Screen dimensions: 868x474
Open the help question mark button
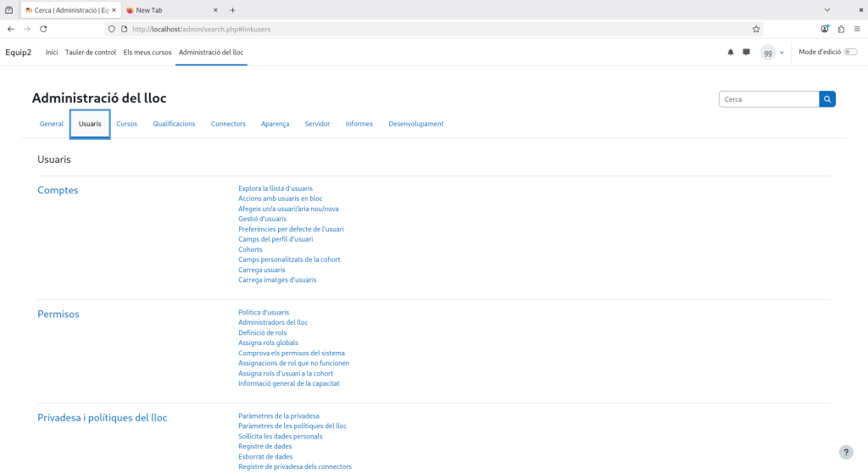click(x=845, y=453)
